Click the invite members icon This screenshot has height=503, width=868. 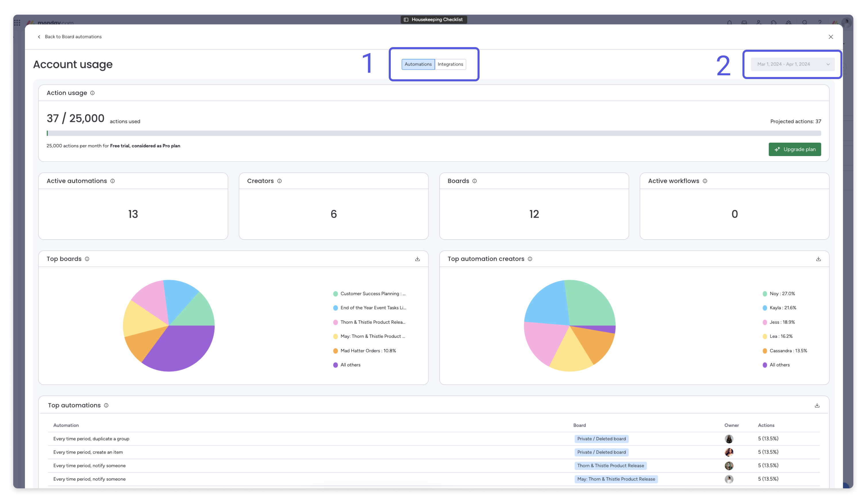point(759,23)
